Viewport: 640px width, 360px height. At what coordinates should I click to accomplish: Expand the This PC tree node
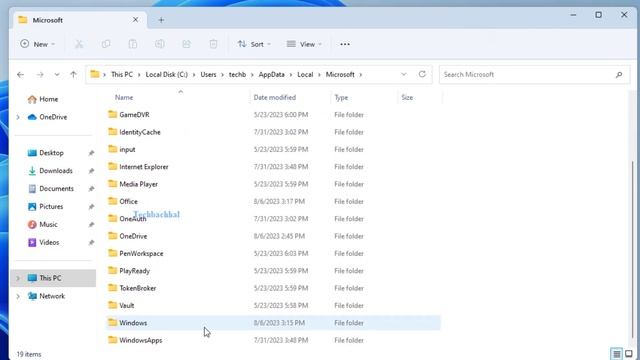point(18,278)
